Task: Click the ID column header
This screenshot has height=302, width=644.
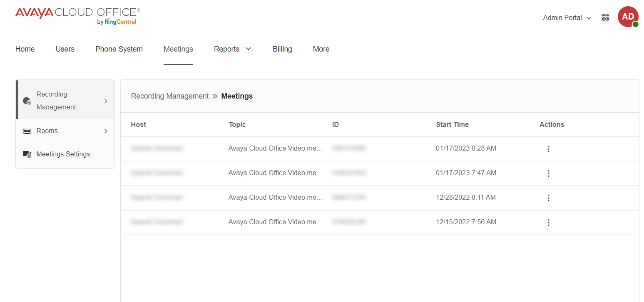Action: 336,124
